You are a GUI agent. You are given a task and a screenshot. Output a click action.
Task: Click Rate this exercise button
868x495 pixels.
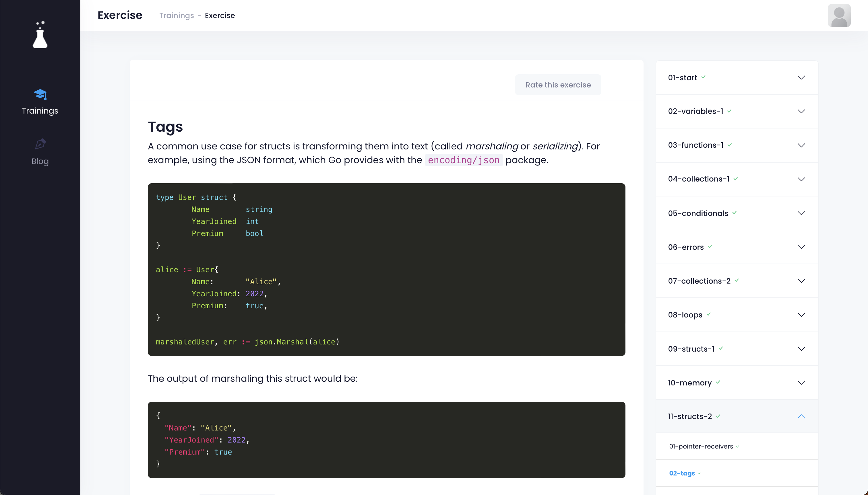click(x=558, y=85)
